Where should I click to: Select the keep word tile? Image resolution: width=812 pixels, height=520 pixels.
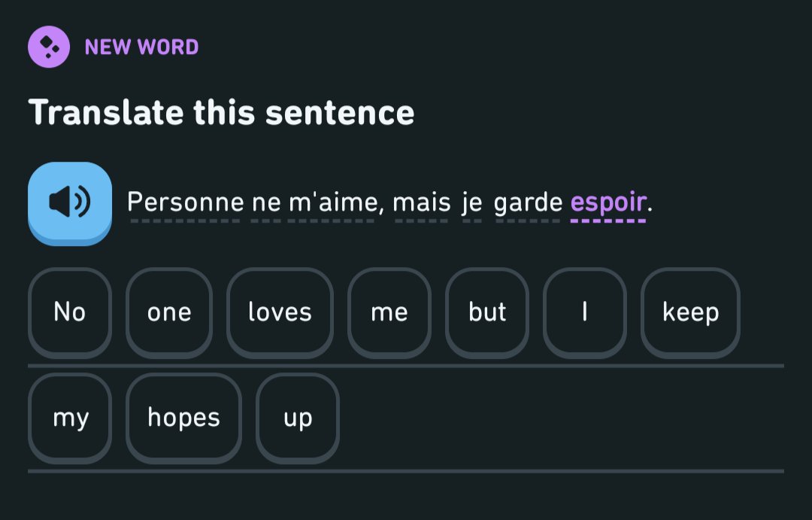690,312
